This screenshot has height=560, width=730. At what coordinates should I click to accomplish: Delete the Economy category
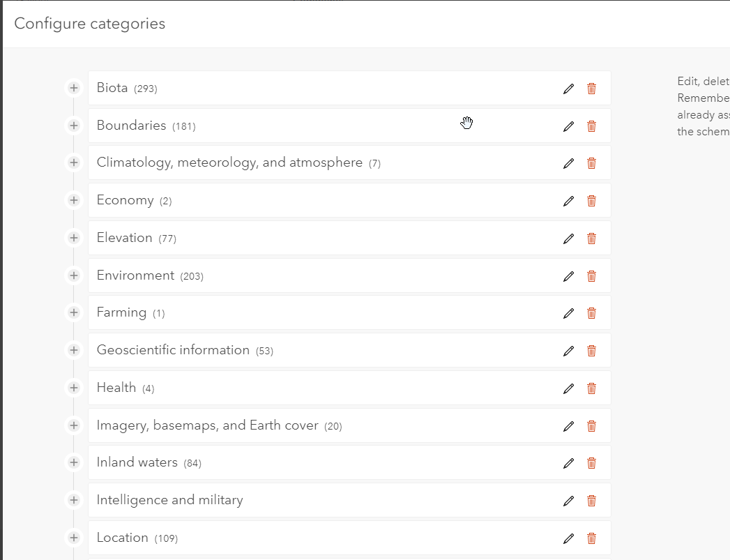(591, 201)
